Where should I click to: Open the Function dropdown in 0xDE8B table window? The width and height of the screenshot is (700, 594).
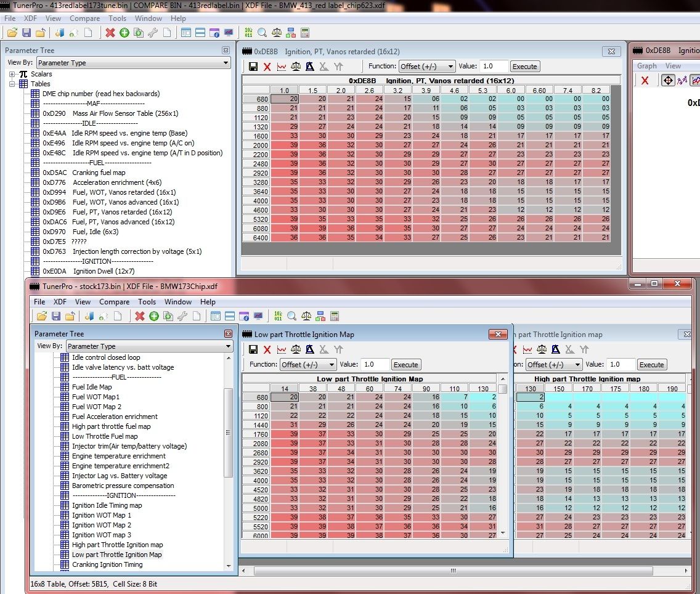(426, 67)
